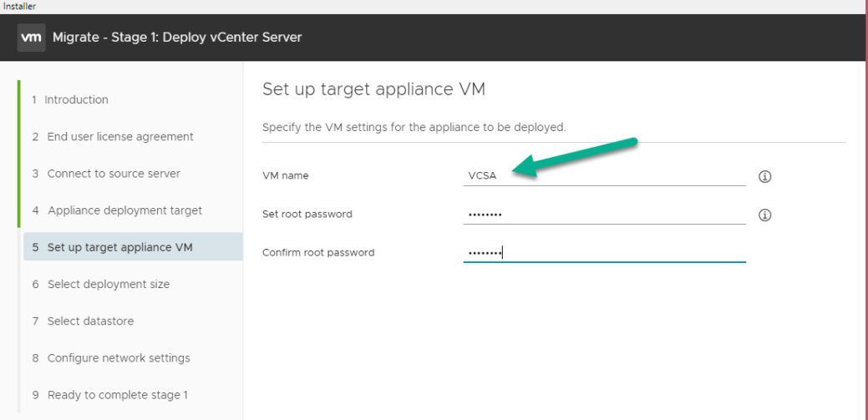This screenshot has height=420, width=868.
Task: Open the Select datastore step
Action: [x=89, y=321]
